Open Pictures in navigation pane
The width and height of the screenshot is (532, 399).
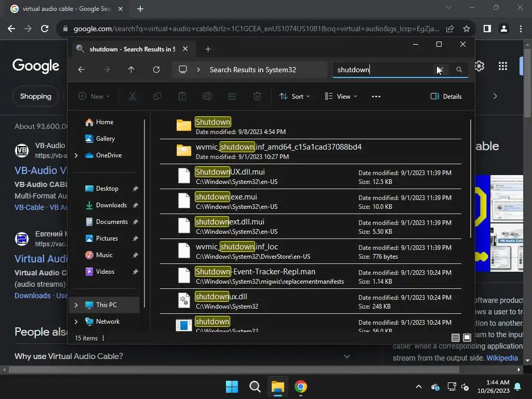106,238
